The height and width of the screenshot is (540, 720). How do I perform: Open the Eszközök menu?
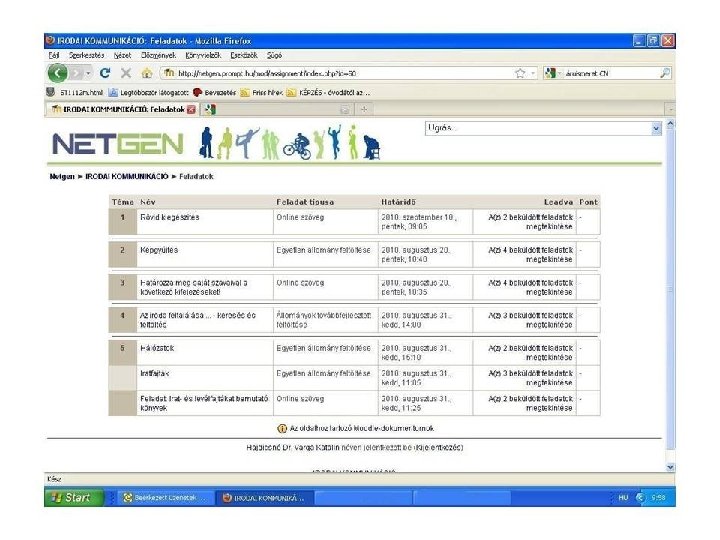point(244,55)
